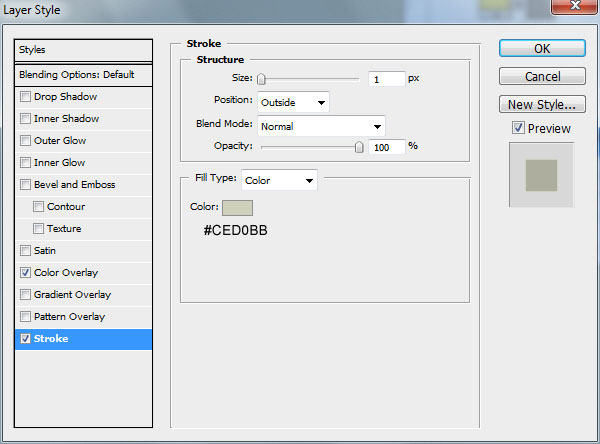This screenshot has height=444, width=600.
Task: Select the Drop Shadow label in list
Action: tap(65, 96)
